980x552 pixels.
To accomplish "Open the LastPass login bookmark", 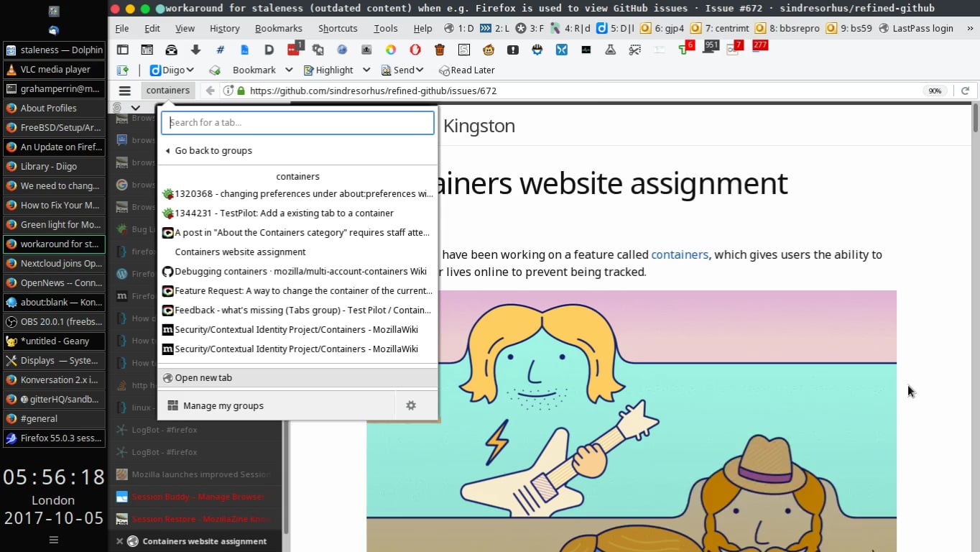I will pos(916,28).
